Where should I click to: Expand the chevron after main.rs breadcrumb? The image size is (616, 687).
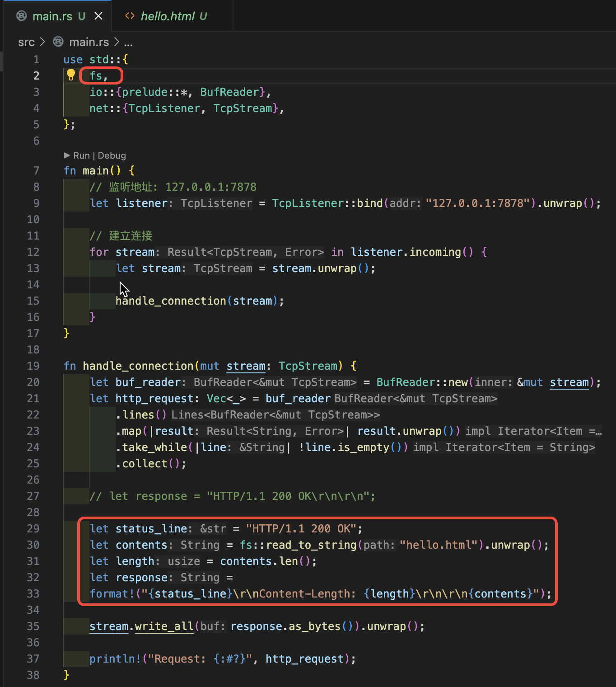pyautogui.click(x=117, y=42)
